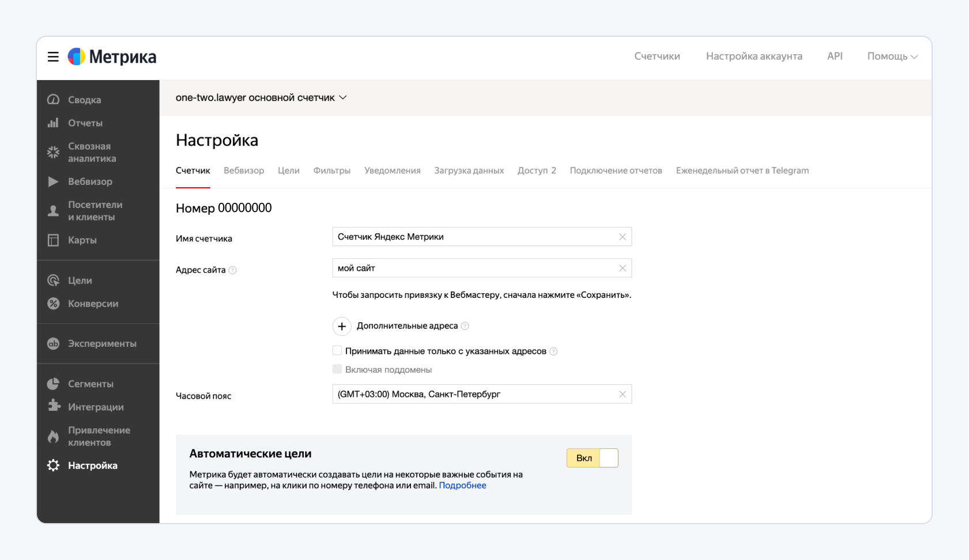Viewport: 969px width, 560px height.
Task: Follow the Подробнее link
Action: pos(462,486)
